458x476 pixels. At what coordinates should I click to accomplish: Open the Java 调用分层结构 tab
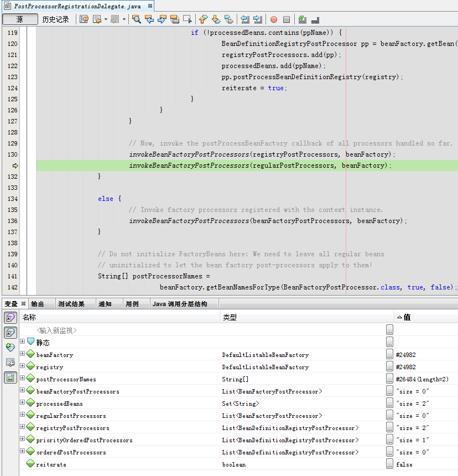[x=180, y=304]
